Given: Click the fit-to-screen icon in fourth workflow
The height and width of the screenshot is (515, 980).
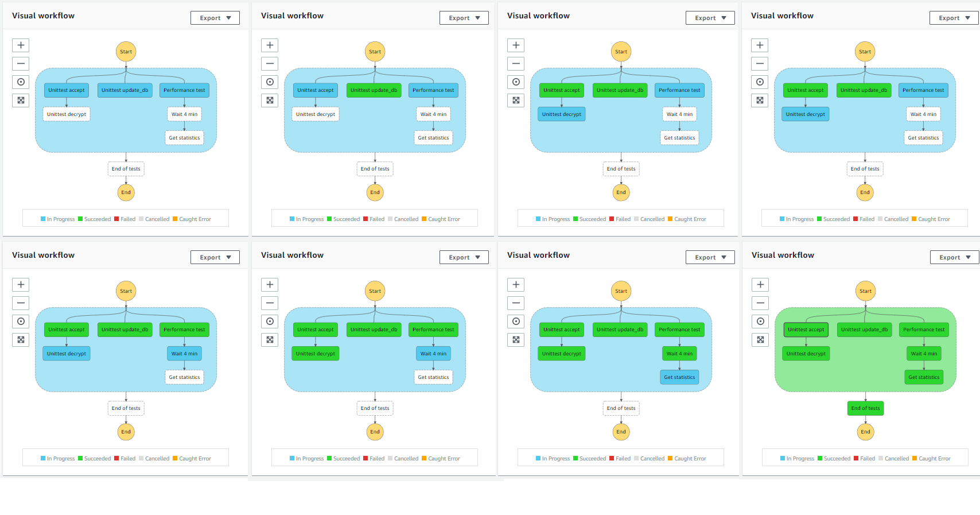Looking at the screenshot, I should click(x=760, y=100).
